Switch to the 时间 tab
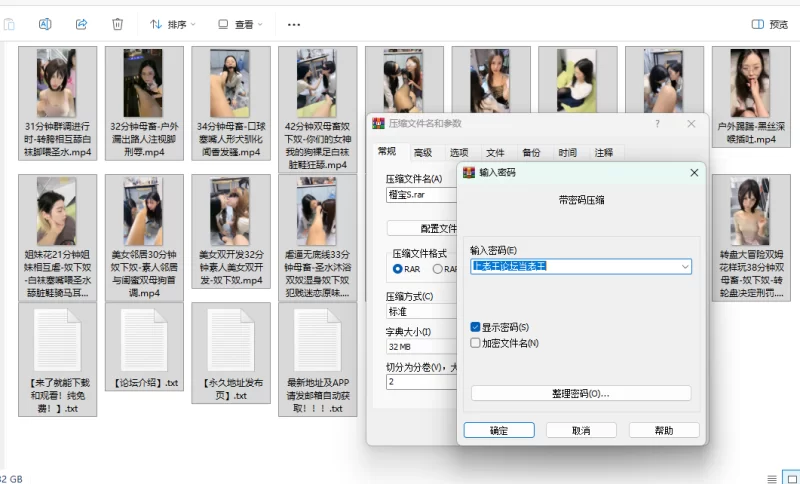This screenshot has height=484, width=800. (x=567, y=152)
